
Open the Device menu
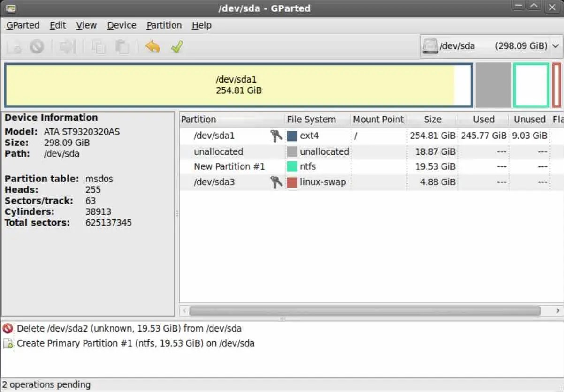coord(122,25)
